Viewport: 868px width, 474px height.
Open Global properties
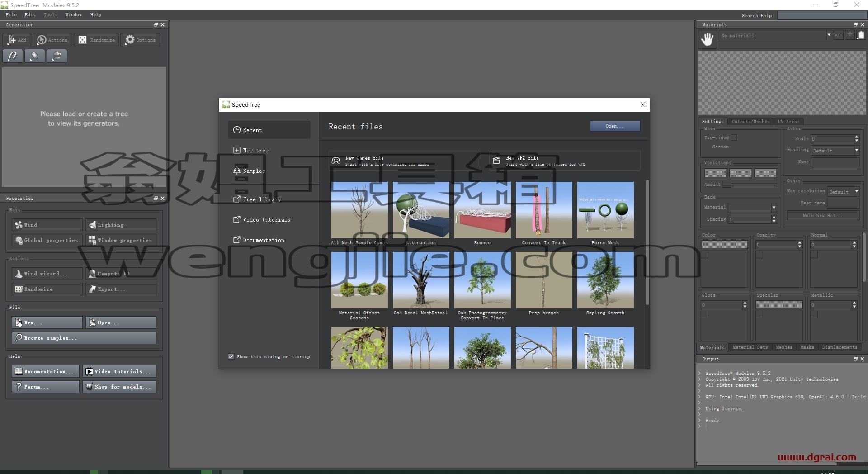pyautogui.click(x=47, y=240)
